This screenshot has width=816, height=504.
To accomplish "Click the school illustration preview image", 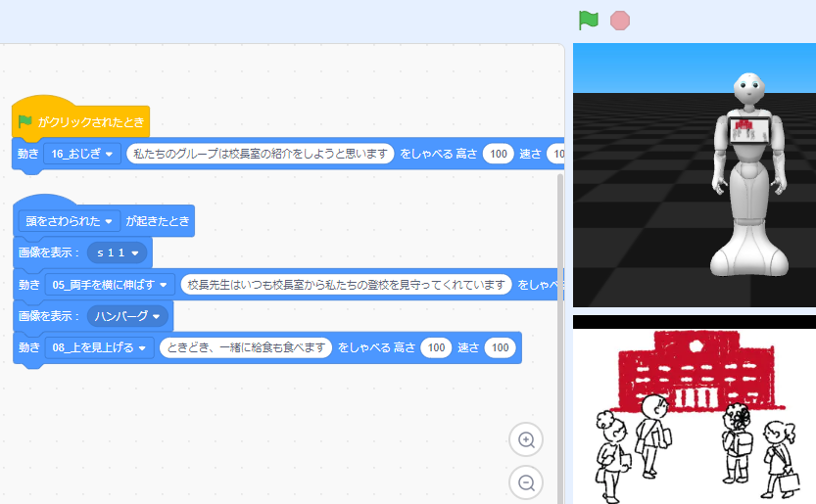I will pos(695,416).
